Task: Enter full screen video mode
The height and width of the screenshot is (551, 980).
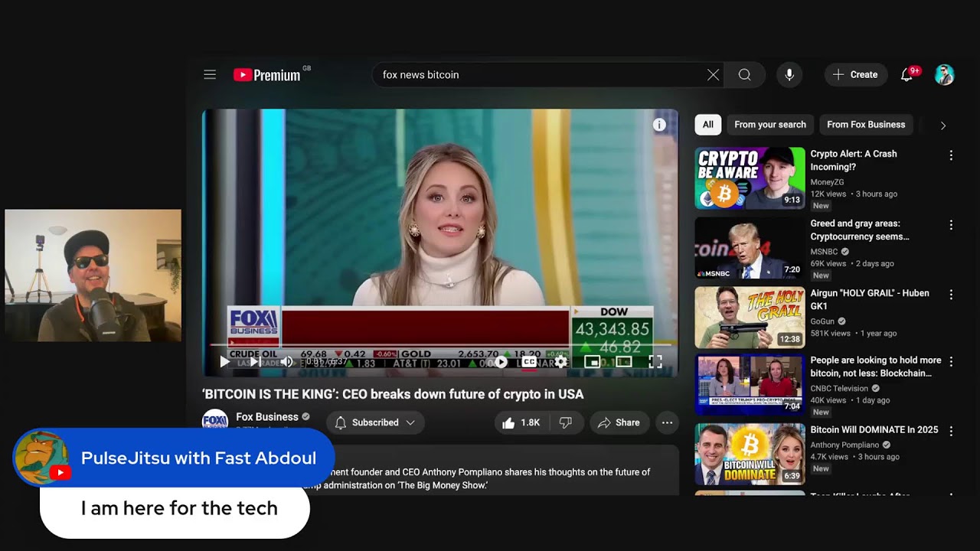Action: click(x=655, y=362)
